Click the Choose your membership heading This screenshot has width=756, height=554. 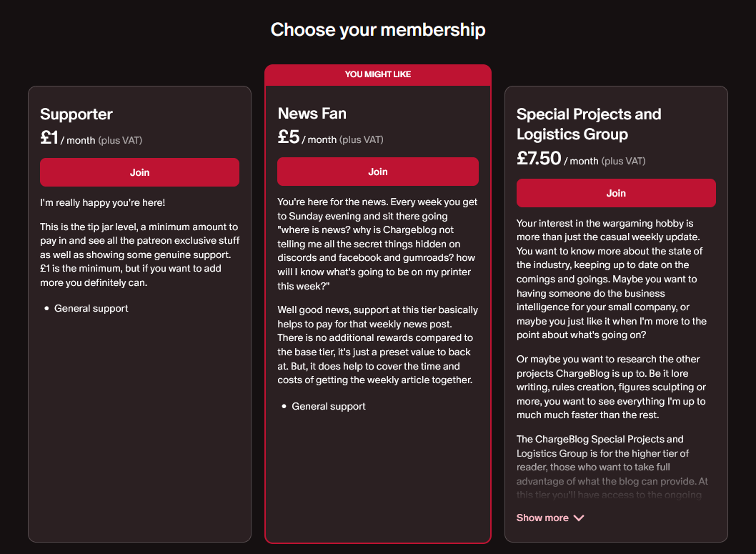point(378,30)
